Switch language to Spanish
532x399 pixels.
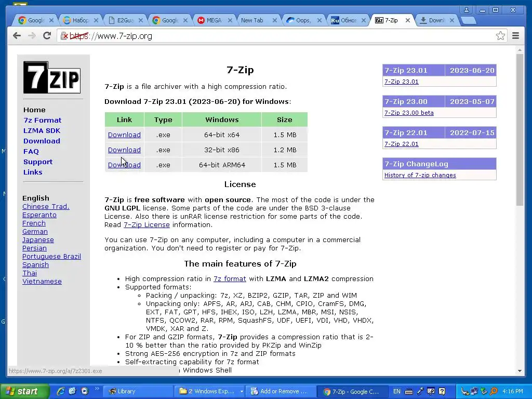click(x=36, y=265)
